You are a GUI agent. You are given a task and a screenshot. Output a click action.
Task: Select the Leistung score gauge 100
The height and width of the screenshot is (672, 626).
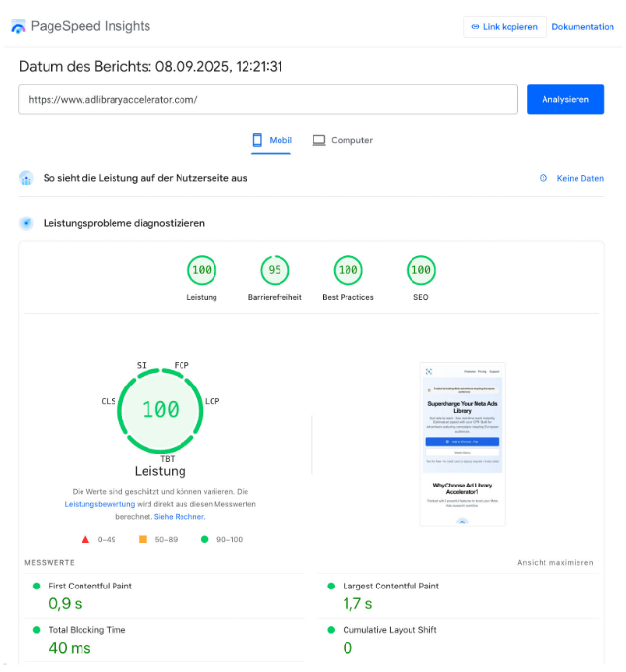pos(202,270)
